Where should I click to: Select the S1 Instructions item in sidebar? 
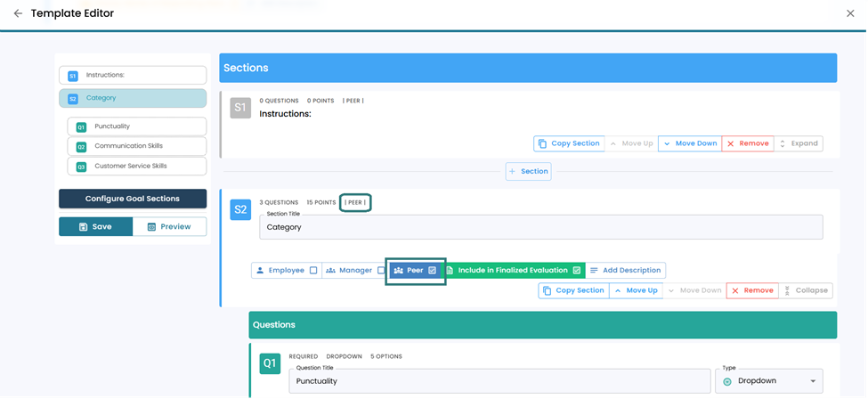pyautogui.click(x=133, y=76)
